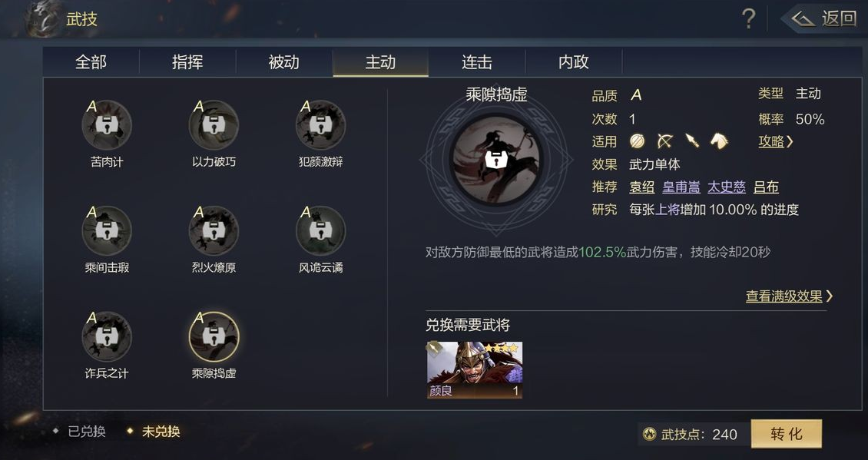Click the question mark help icon
The height and width of the screenshot is (460, 868).
pyautogui.click(x=748, y=19)
